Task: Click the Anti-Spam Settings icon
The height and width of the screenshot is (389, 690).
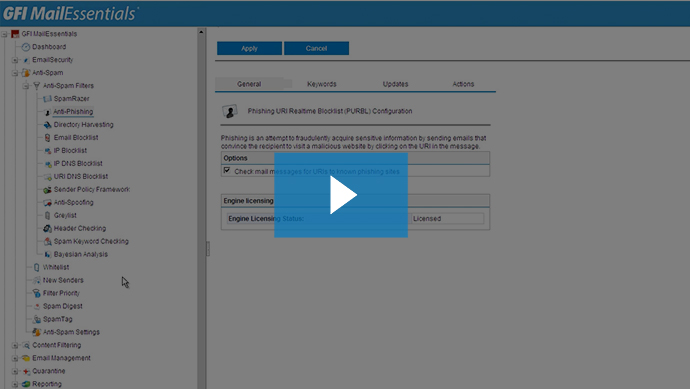Action: click(37, 332)
